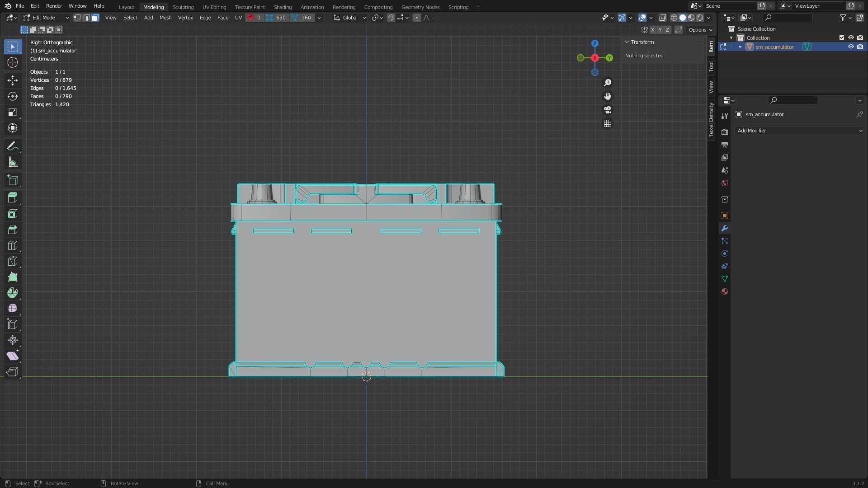
Task: Open the Material properties tab
Action: pyautogui.click(x=725, y=291)
